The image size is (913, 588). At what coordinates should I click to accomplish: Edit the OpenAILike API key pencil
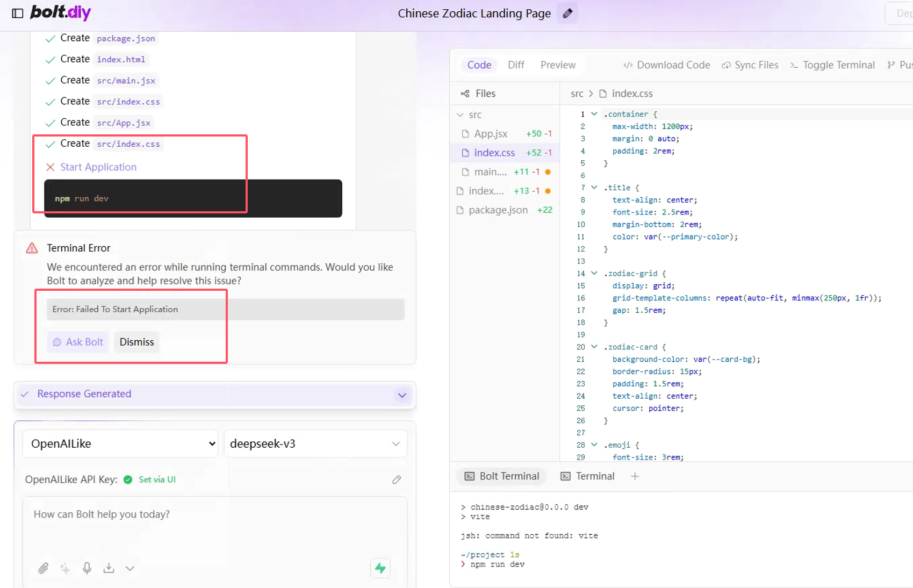point(397,479)
